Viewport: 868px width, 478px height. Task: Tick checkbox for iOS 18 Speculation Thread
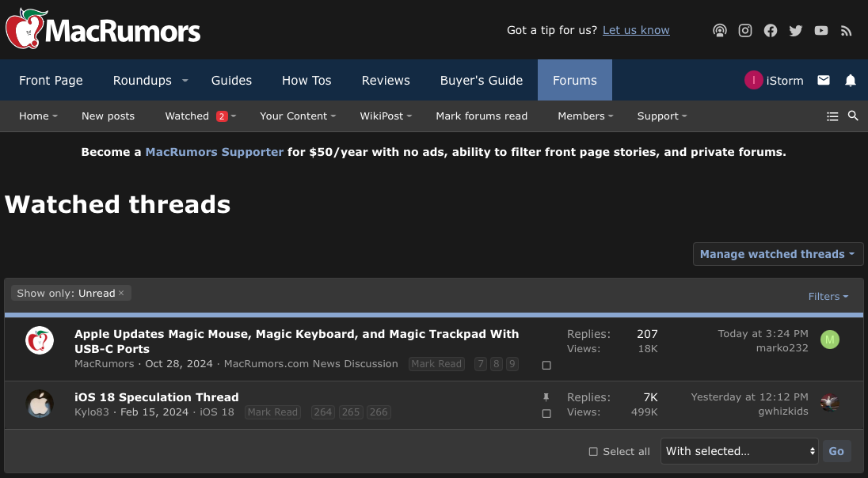tap(546, 413)
